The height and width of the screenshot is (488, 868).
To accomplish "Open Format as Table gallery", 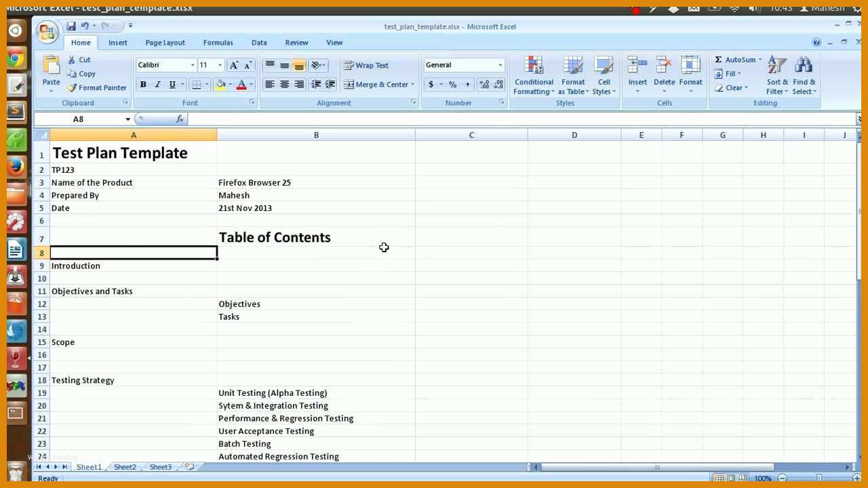I will point(573,75).
